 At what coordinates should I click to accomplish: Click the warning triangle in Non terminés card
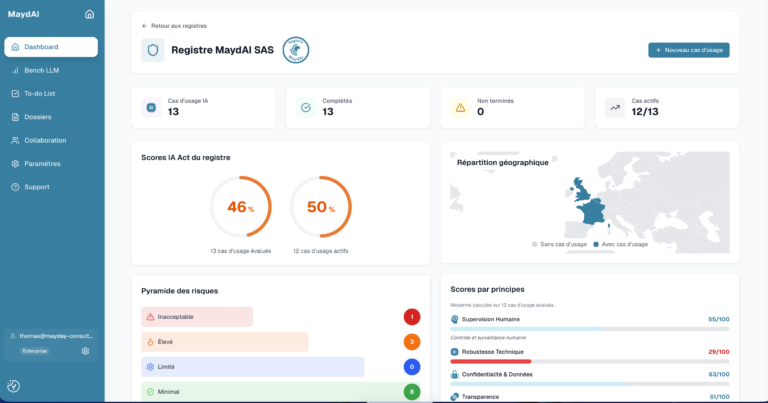[460, 108]
